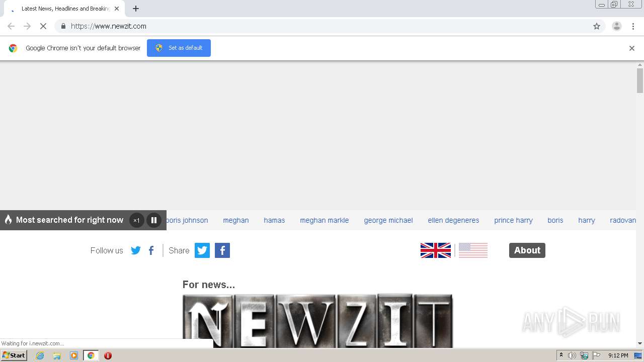This screenshot has height=362, width=644.
Task: Select the UK flag edition
Action: (x=436, y=250)
